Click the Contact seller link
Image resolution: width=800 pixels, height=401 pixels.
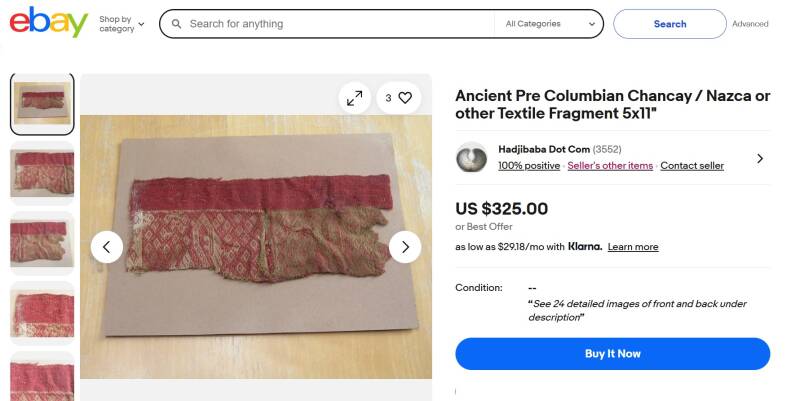click(x=692, y=166)
